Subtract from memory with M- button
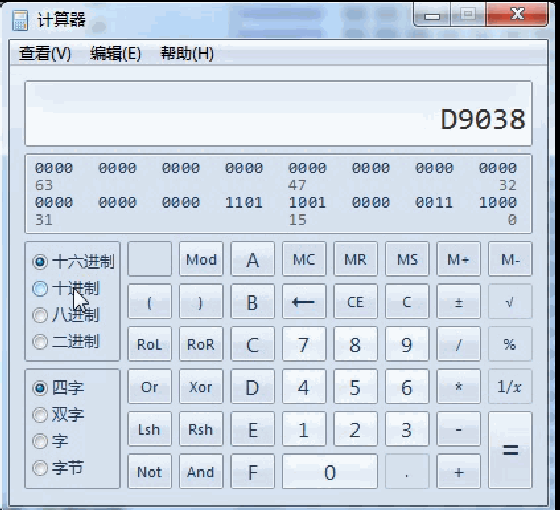Screen dimensions: 560x510 click(510, 259)
